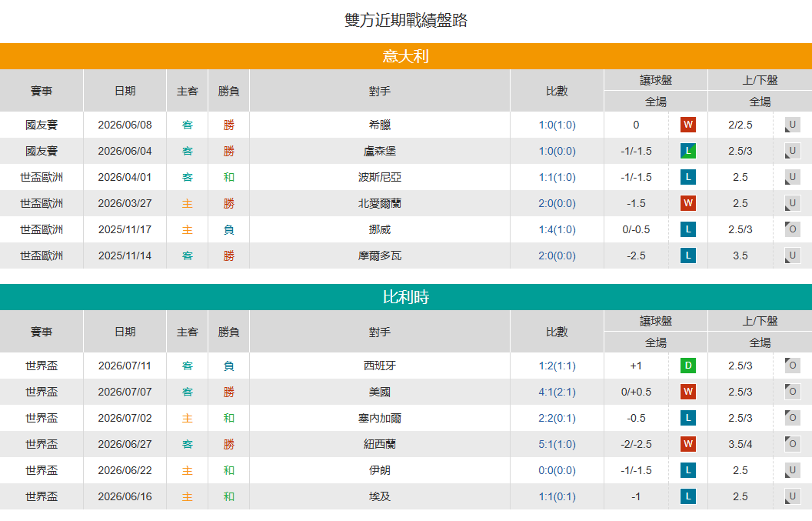Click the +1 handicap value for 西班牙
812x521 pixels.
click(x=636, y=366)
